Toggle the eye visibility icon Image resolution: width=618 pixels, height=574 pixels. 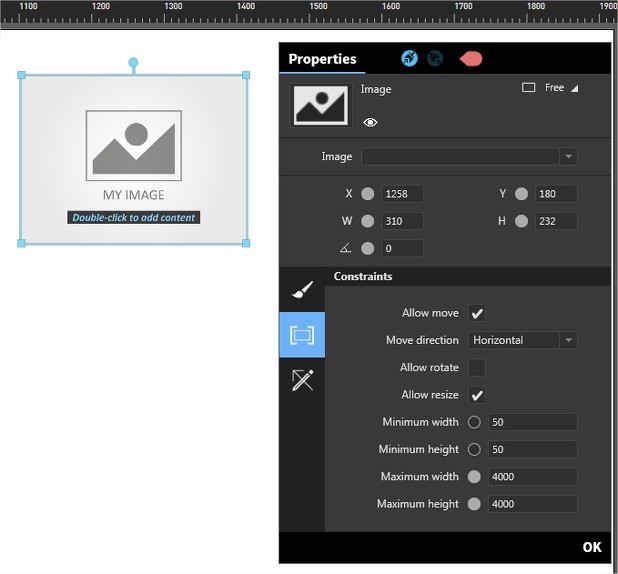tap(370, 123)
